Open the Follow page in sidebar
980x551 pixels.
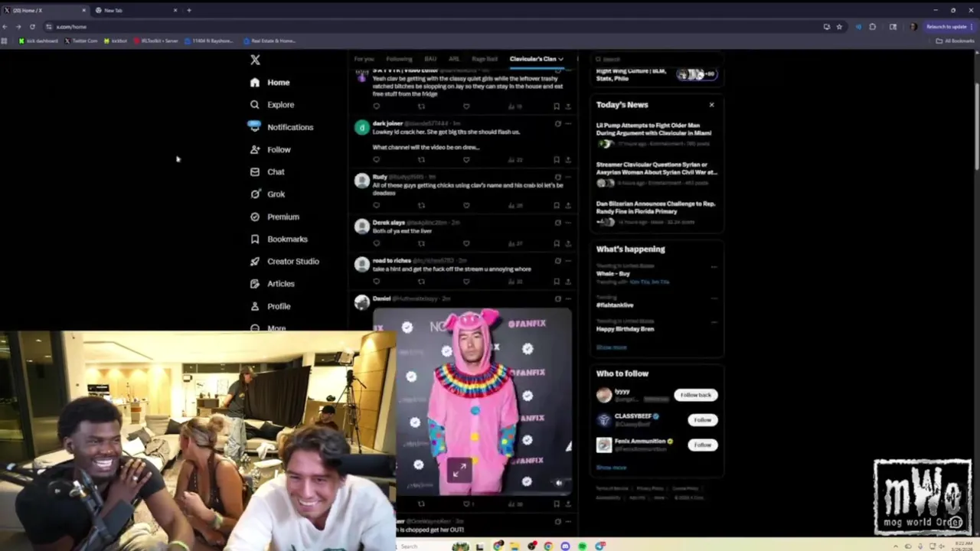[x=270, y=150]
